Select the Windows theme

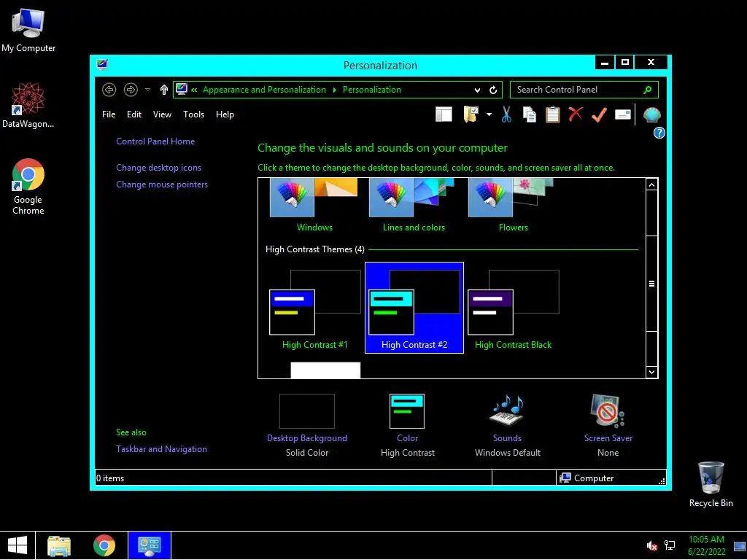(314, 205)
